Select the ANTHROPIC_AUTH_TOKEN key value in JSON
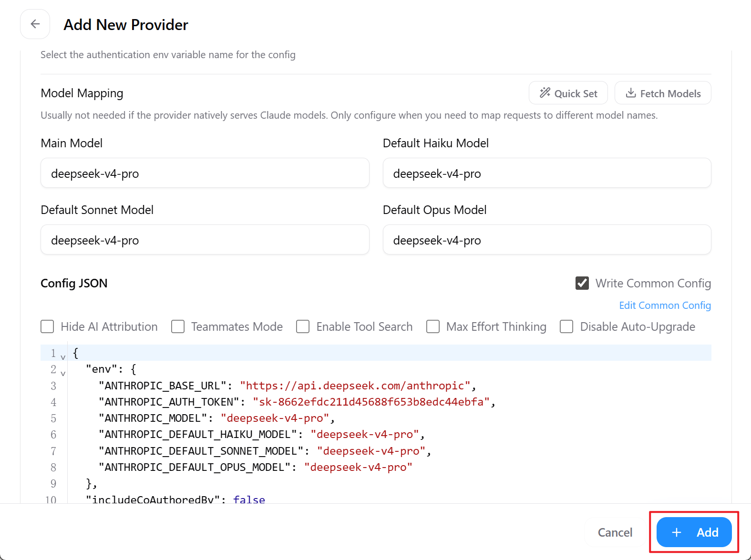 pos(371,402)
